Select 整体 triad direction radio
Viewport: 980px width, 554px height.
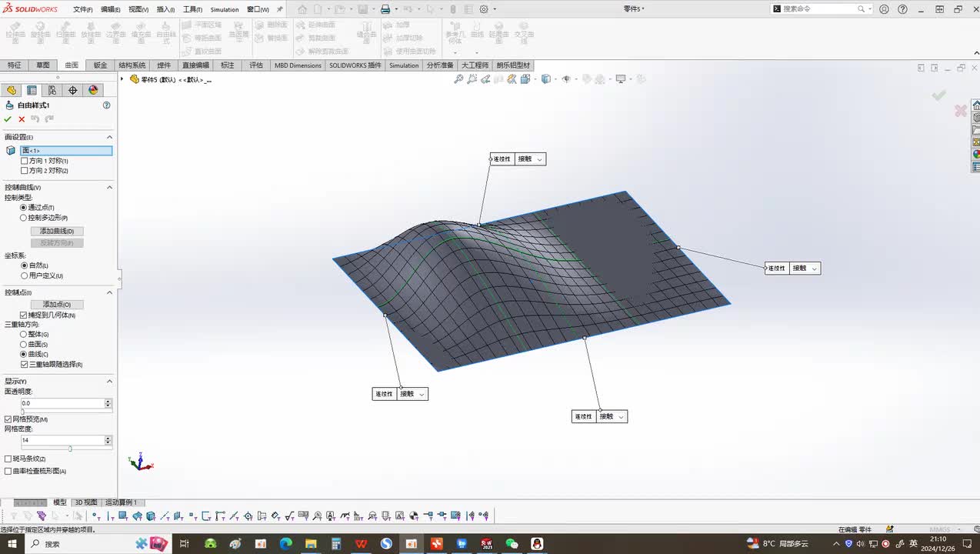click(x=24, y=335)
